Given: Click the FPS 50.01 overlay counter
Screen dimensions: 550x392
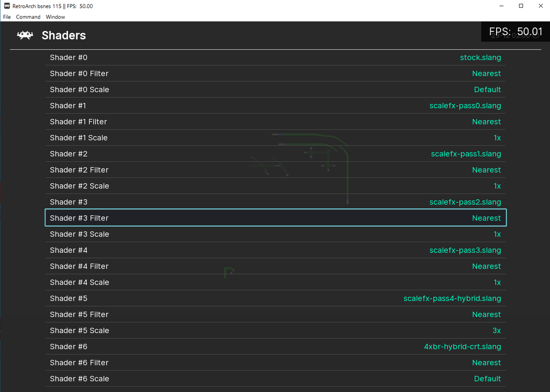Looking at the screenshot, I should 516,31.
